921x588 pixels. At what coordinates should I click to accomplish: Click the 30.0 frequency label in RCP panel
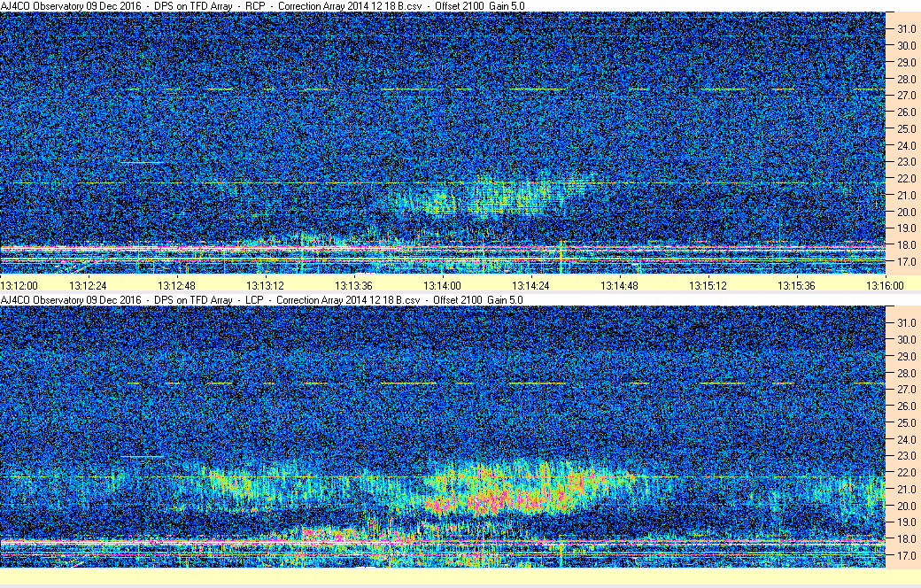[906, 46]
